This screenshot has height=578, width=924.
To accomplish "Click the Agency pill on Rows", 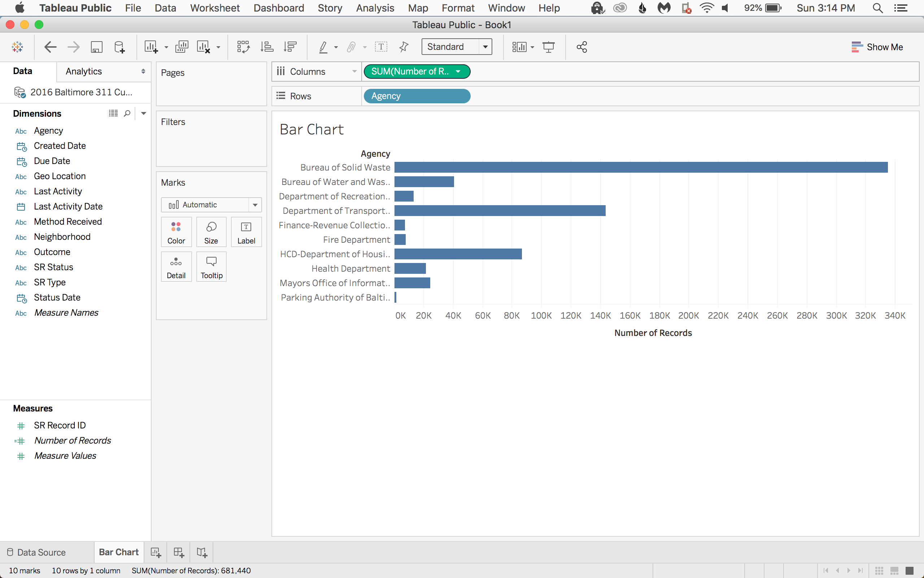I will point(417,96).
